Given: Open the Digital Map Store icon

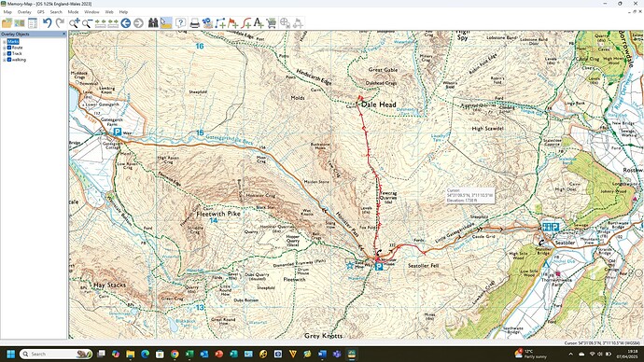Looking at the screenshot, I should [207, 23].
